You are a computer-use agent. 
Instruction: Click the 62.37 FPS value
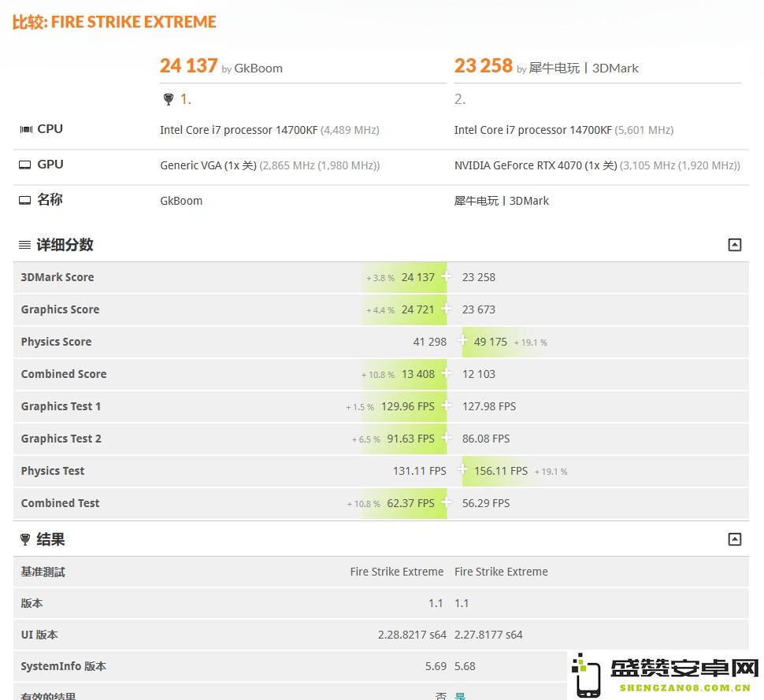410,503
